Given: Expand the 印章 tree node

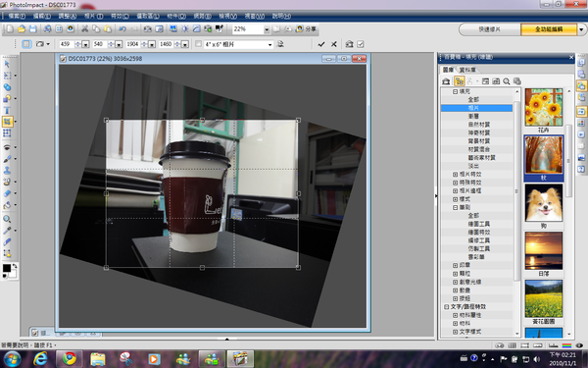Looking at the screenshot, I should [455, 265].
